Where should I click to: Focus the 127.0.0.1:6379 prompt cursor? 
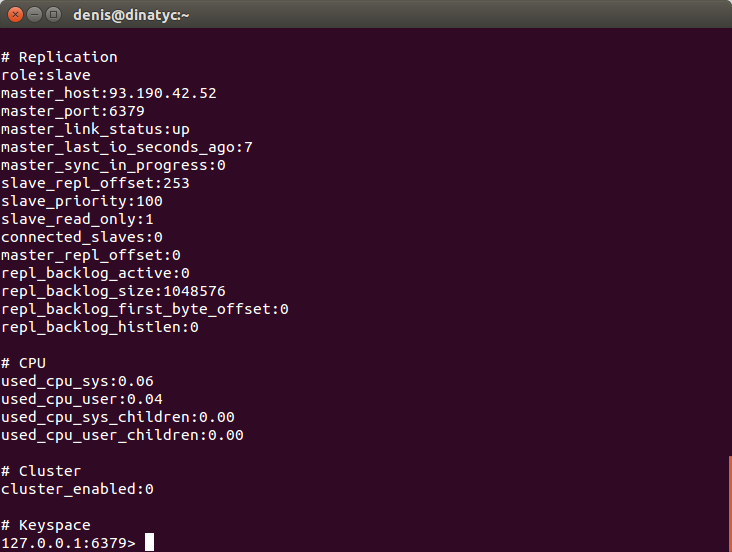(149, 542)
